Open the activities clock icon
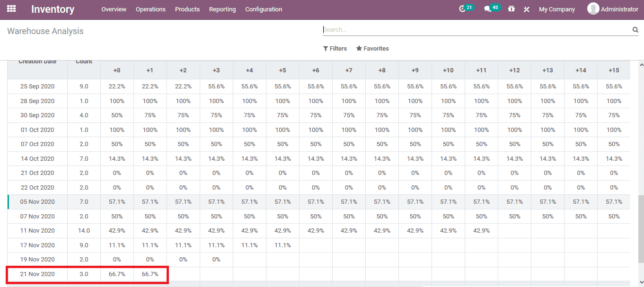This screenshot has height=287, width=644. [463, 9]
